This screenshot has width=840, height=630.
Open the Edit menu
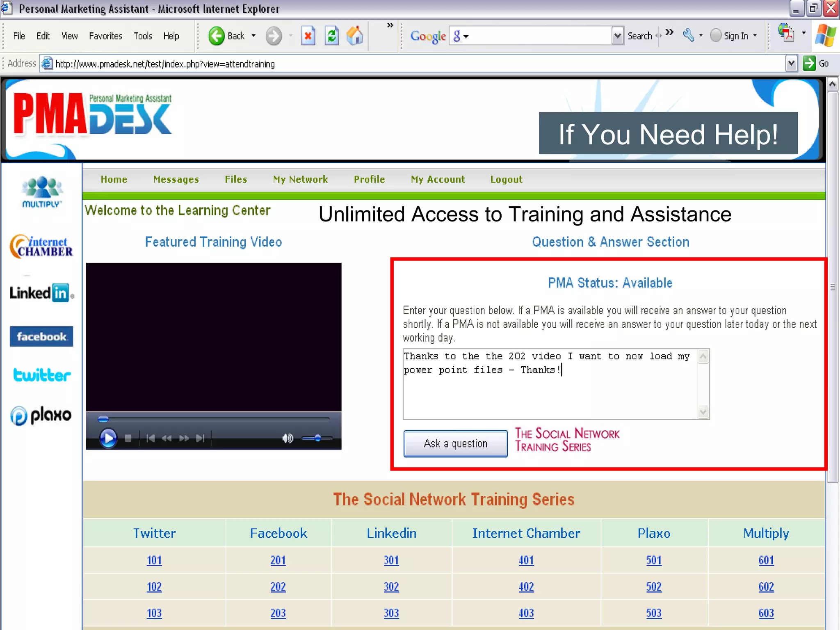(43, 36)
